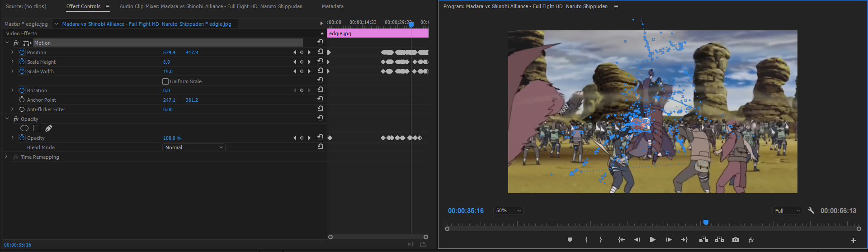Open master clip selector dropdown arrow
Image resolution: width=868 pixels, height=252 pixels.
56,24
